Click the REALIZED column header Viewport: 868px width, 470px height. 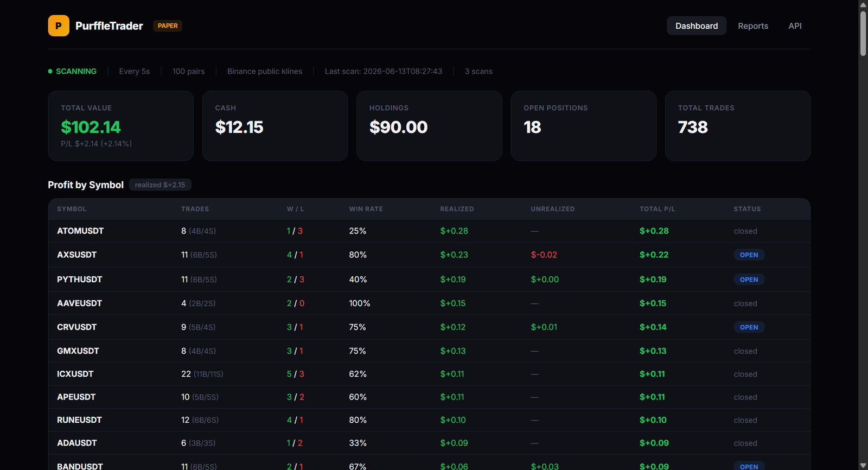tap(457, 209)
